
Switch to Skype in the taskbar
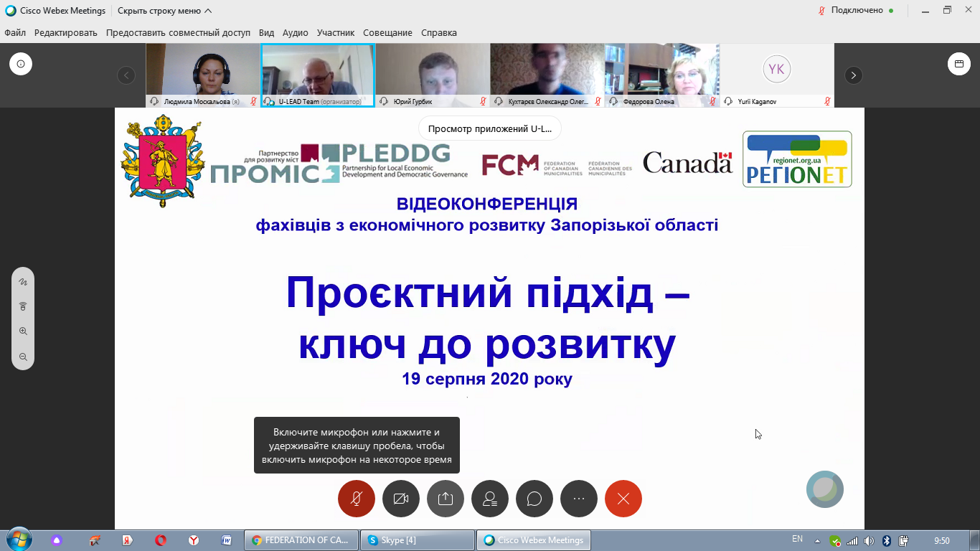coord(418,540)
